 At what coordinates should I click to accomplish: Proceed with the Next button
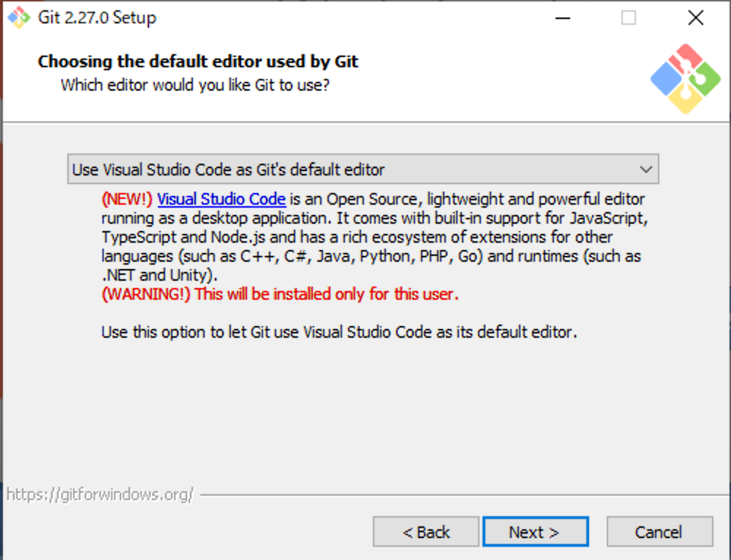(x=535, y=532)
